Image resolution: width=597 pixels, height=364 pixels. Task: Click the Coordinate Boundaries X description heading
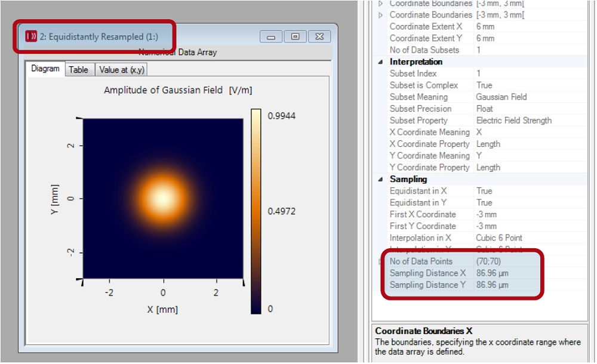coord(423,331)
